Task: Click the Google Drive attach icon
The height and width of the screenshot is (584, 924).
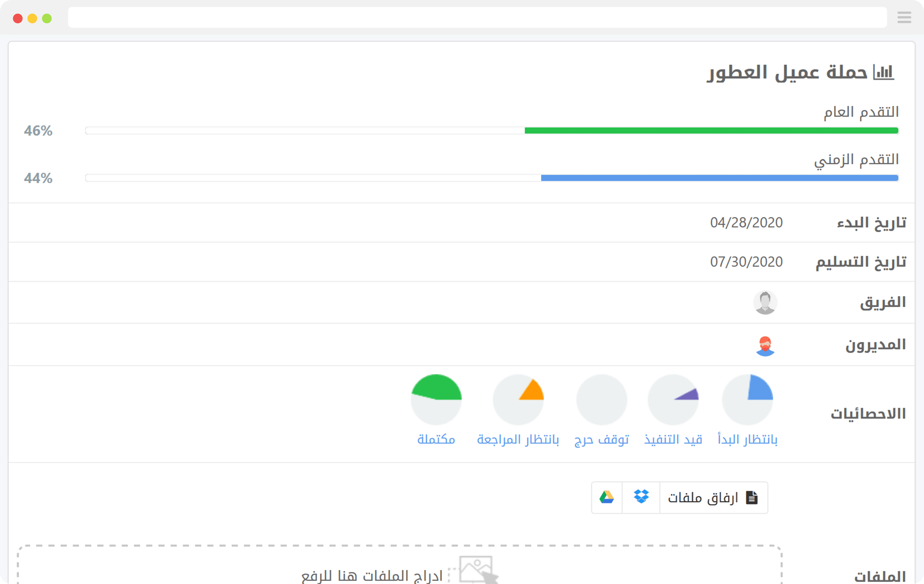Action: click(x=607, y=497)
